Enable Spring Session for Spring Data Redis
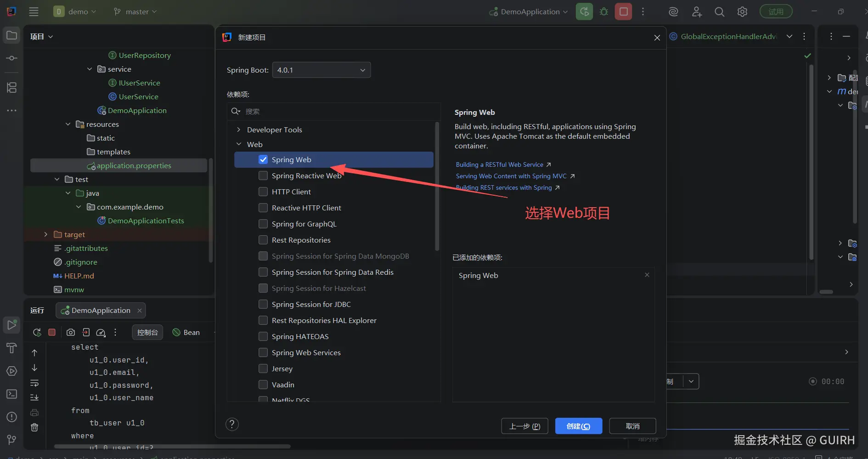The width and height of the screenshot is (868, 459). (263, 272)
